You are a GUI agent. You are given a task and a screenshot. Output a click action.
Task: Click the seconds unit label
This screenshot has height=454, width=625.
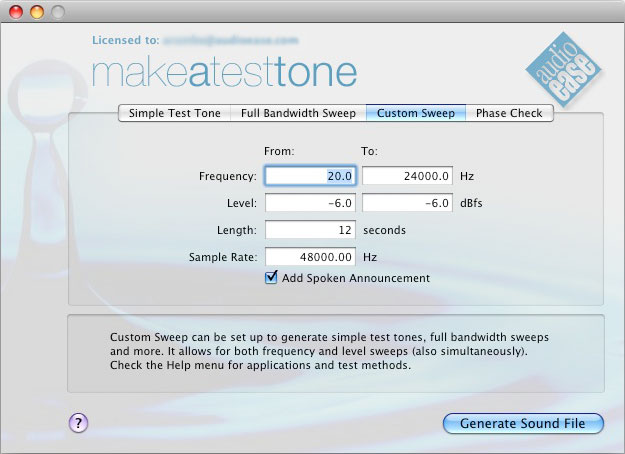384,230
